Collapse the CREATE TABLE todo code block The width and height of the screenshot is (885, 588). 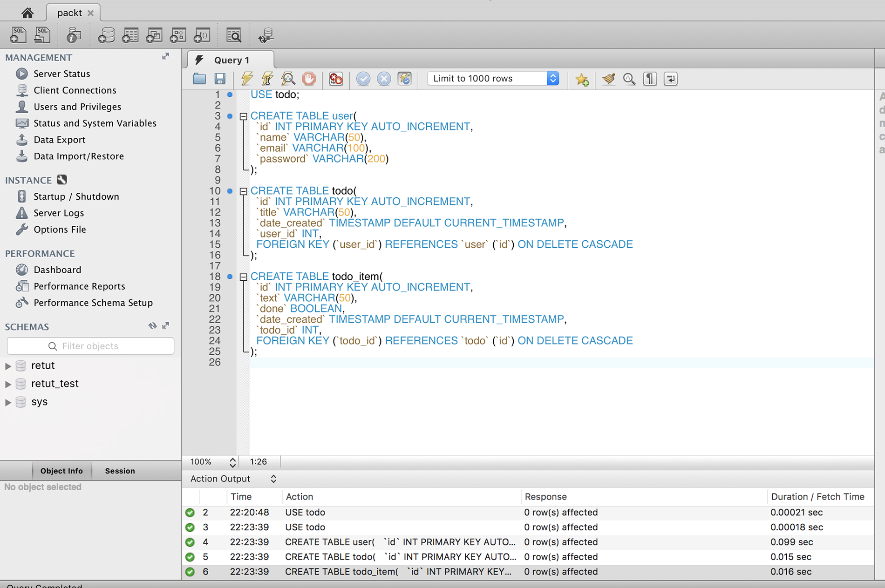click(x=243, y=191)
